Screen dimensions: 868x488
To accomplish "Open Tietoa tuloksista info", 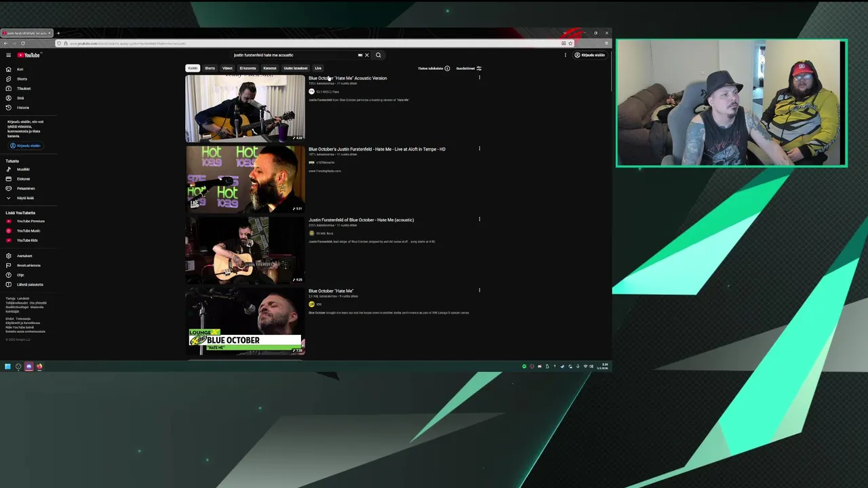I will [x=434, y=68].
